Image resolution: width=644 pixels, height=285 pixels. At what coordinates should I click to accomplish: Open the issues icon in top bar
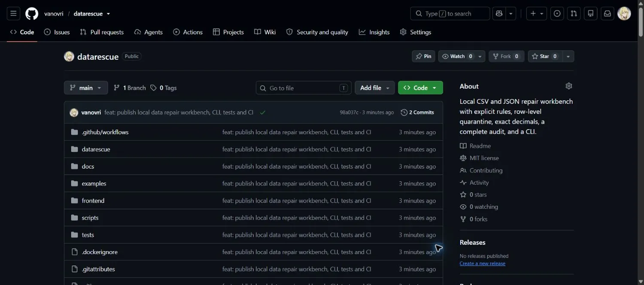pyautogui.click(x=557, y=14)
